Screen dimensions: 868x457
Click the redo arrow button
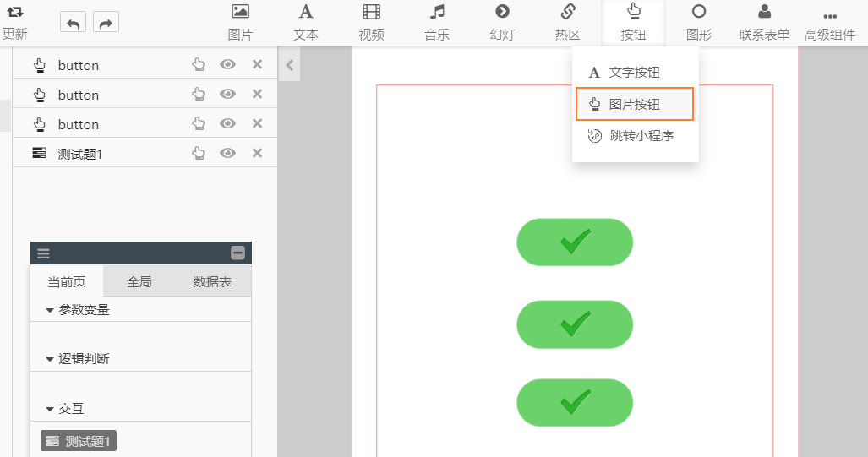click(x=106, y=23)
